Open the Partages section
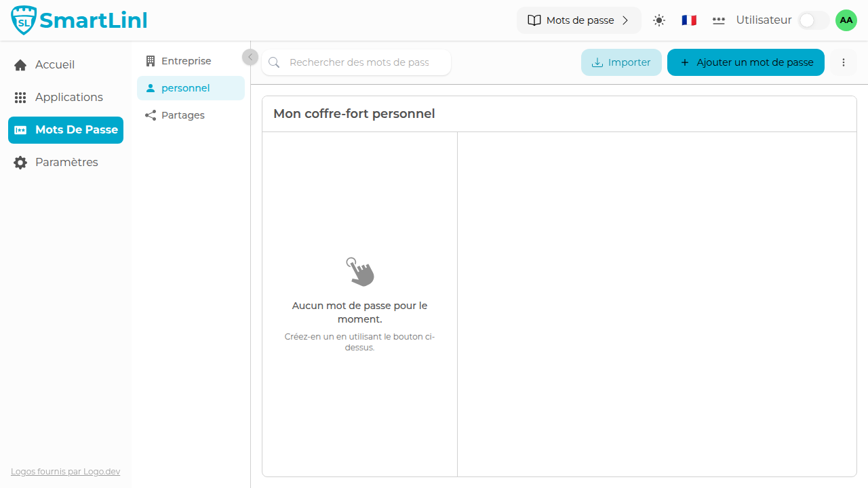The width and height of the screenshot is (868, 488). click(182, 115)
